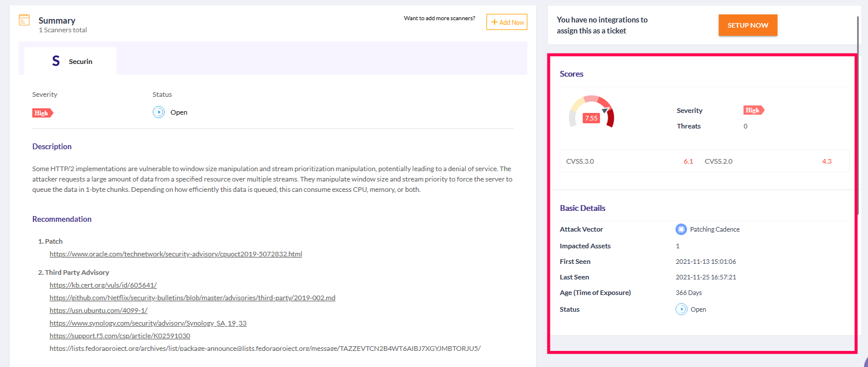Open the Oracle security advisory patch link
This screenshot has width=868, height=367.
pos(176,254)
